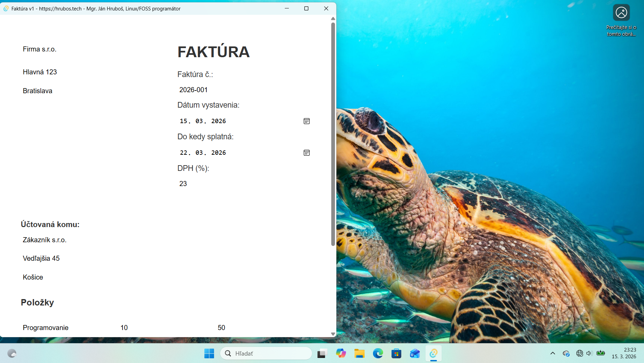Open the Start menu
The image size is (644, 363).
point(209,353)
